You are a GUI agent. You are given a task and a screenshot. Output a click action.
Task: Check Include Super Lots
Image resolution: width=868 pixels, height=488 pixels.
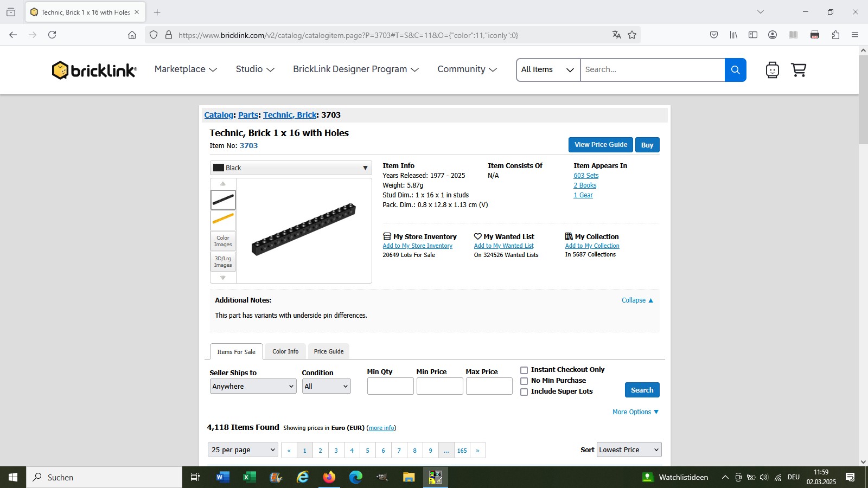pyautogui.click(x=524, y=392)
